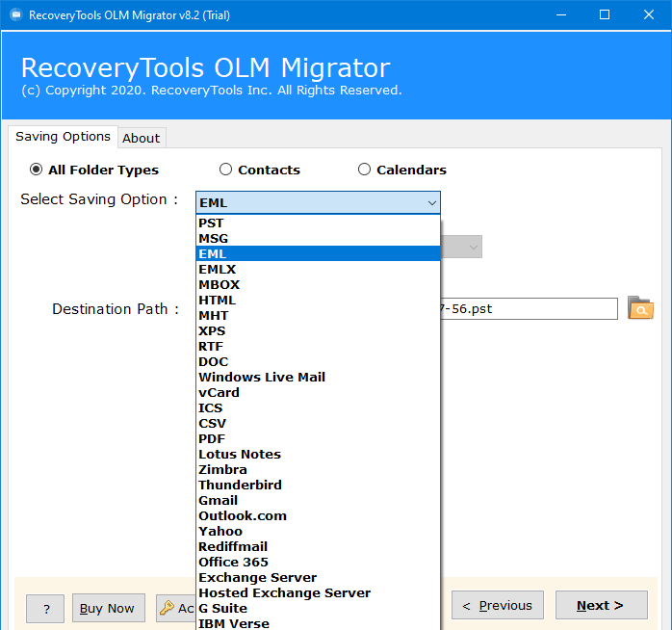Go back with the Previous button
The width and height of the screenshot is (672, 630).
pyautogui.click(x=498, y=605)
